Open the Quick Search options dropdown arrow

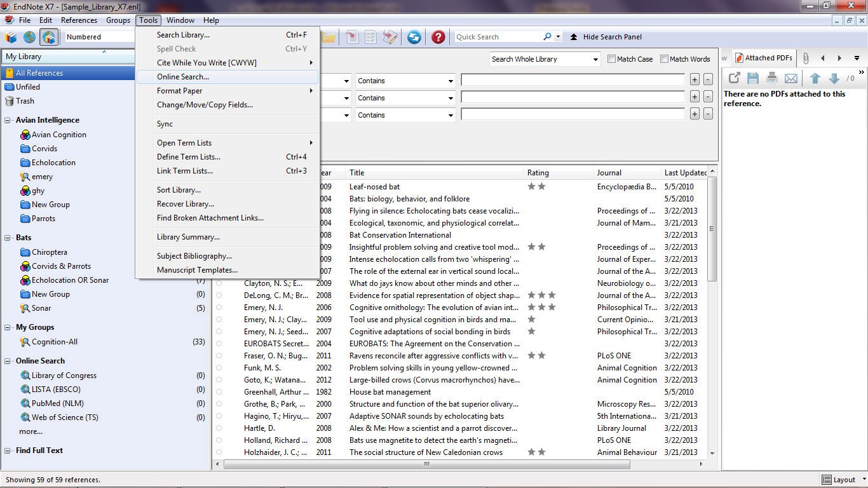559,37
